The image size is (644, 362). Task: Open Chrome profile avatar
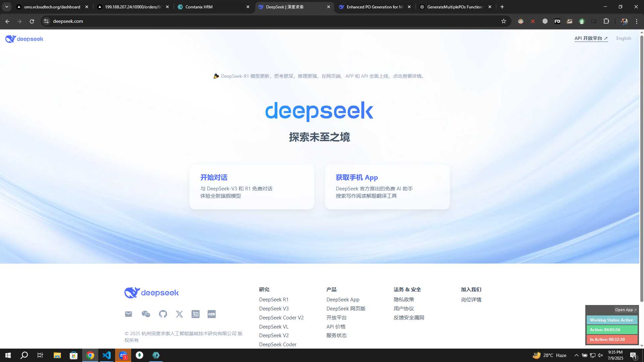point(624,21)
